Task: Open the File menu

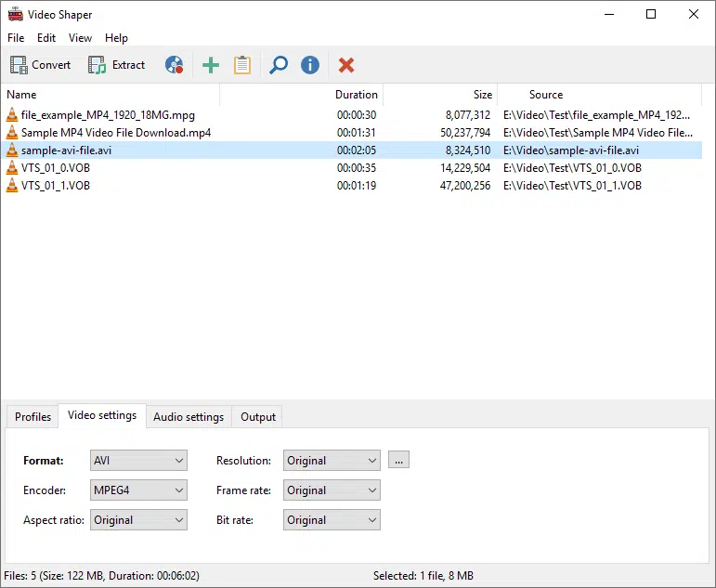Action: 16,38
